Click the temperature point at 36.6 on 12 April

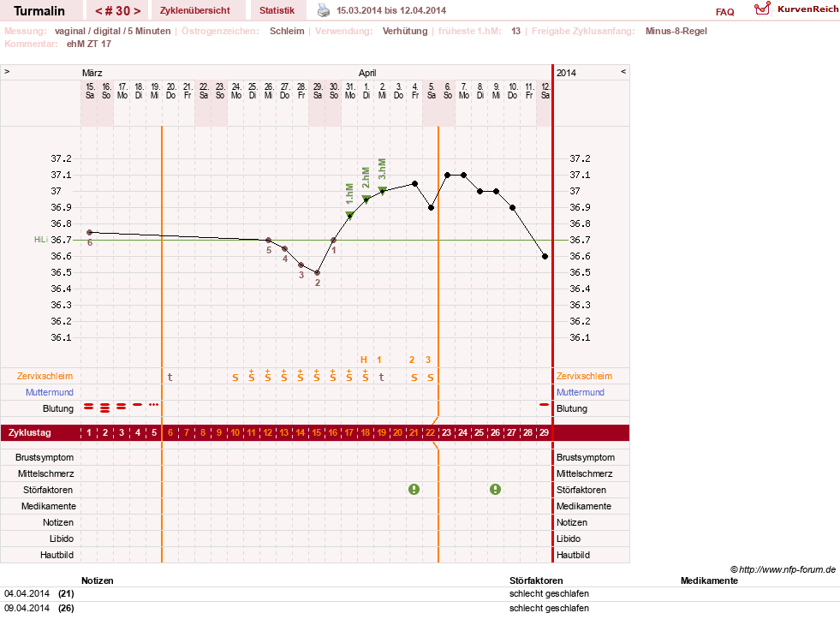click(545, 257)
